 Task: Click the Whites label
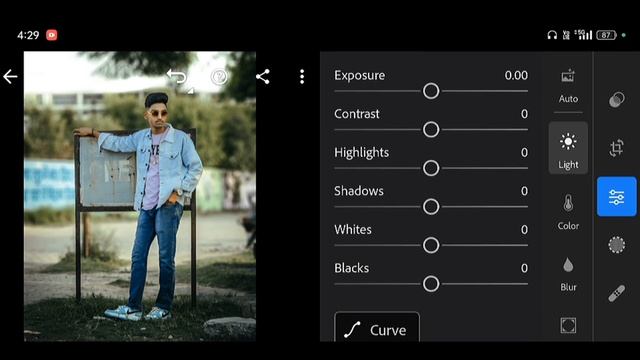point(353,229)
